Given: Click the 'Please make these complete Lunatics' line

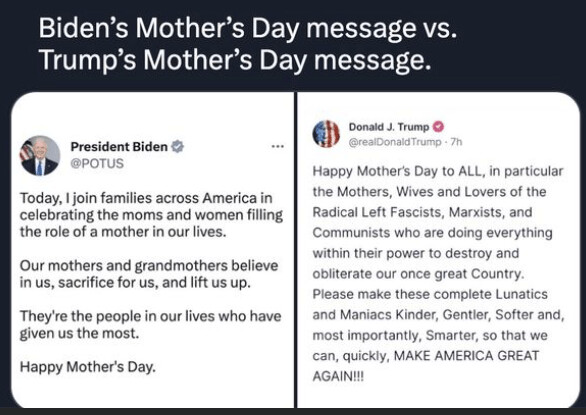Looking at the screenshot, I should (430, 294).
